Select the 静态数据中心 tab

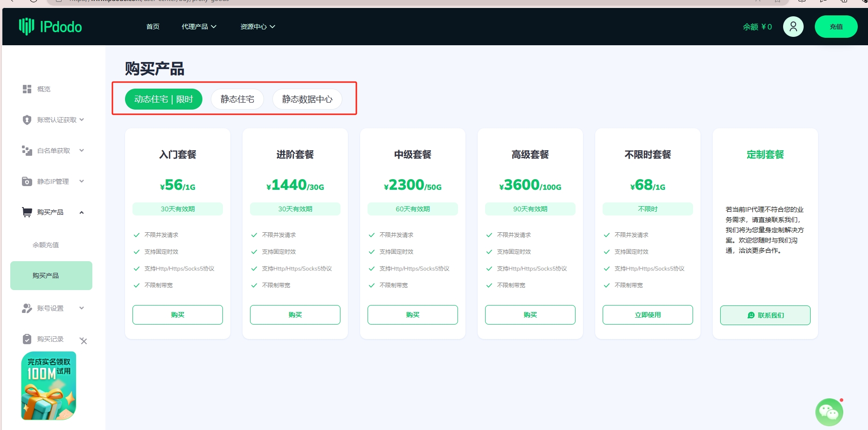click(x=307, y=99)
